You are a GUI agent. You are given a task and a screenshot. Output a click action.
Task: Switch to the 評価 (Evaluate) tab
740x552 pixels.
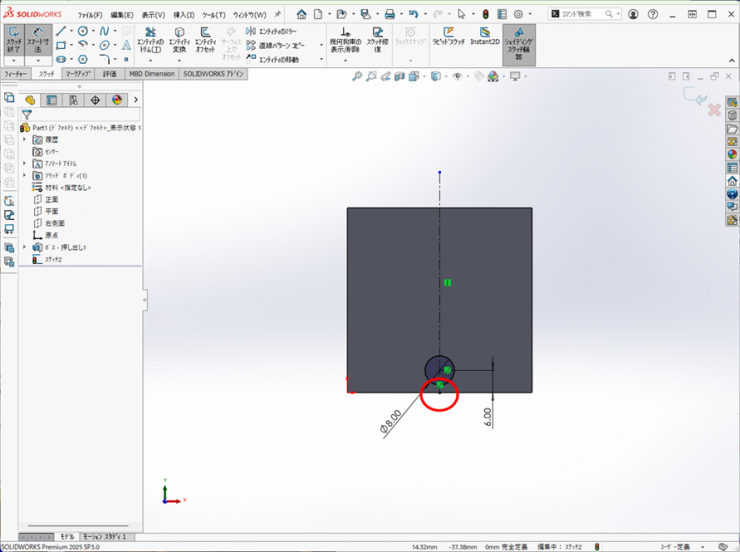[x=109, y=74]
